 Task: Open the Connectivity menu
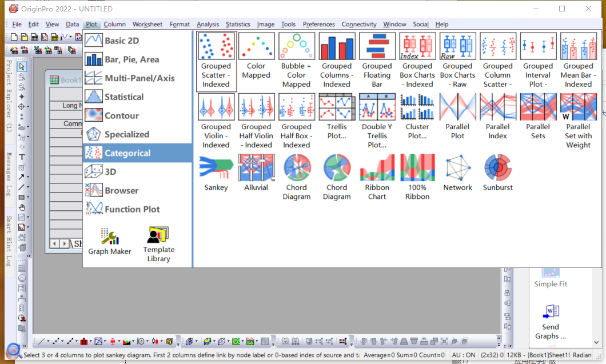point(358,24)
